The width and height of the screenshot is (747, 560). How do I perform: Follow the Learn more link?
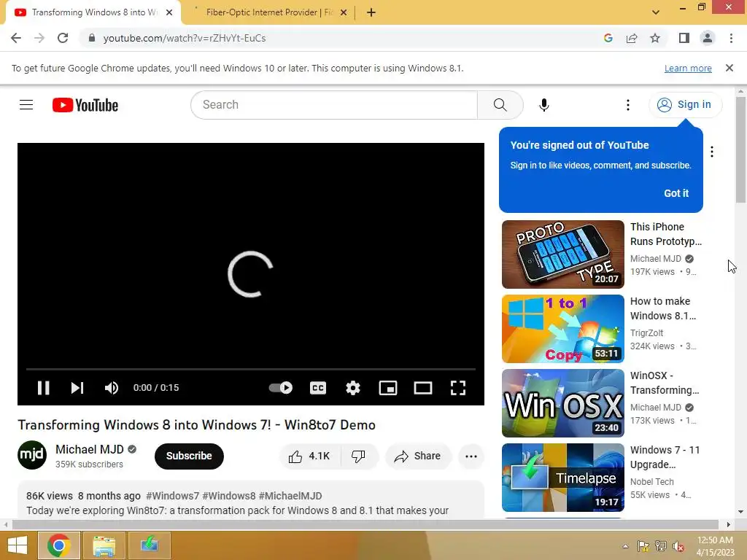tap(688, 68)
